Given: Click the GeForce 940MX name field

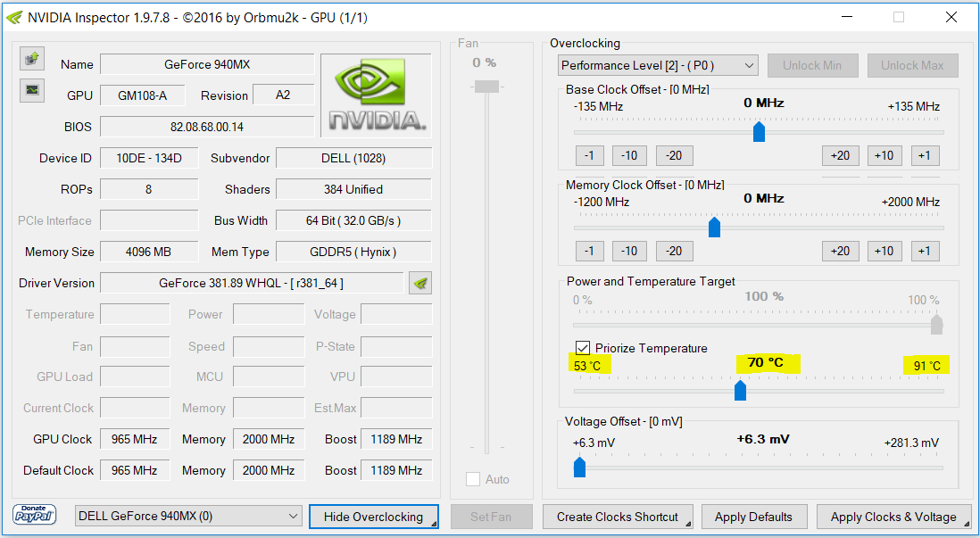Looking at the screenshot, I should [x=207, y=64].
